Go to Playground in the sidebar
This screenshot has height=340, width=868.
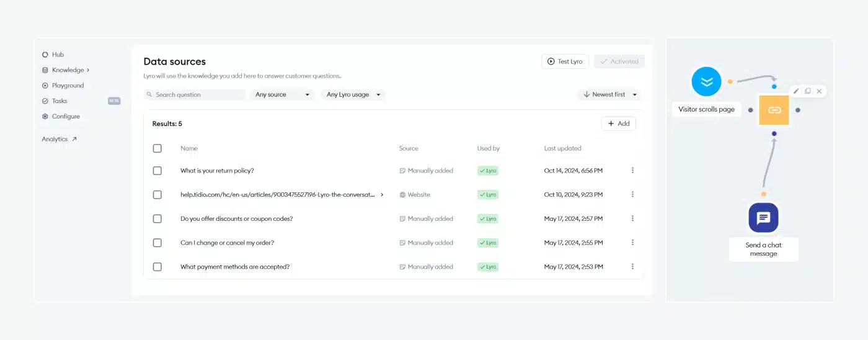[63, 86]
